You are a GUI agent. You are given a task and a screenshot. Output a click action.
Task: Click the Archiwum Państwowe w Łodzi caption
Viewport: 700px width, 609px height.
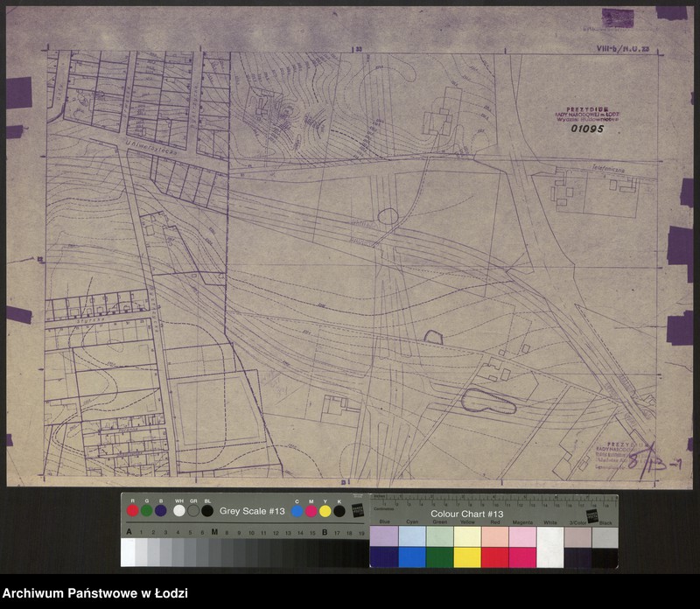point(94,593)
